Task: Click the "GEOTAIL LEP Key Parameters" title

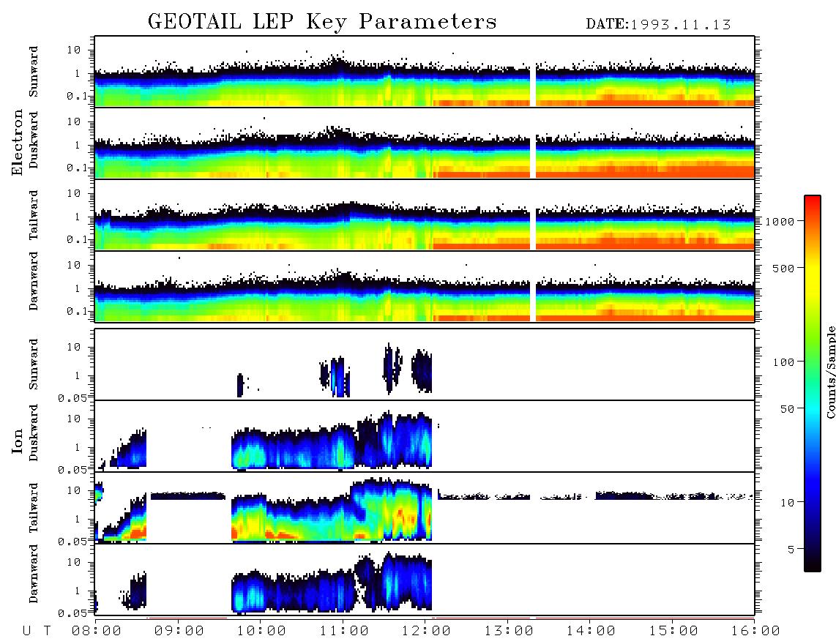Action: point(322,22)
